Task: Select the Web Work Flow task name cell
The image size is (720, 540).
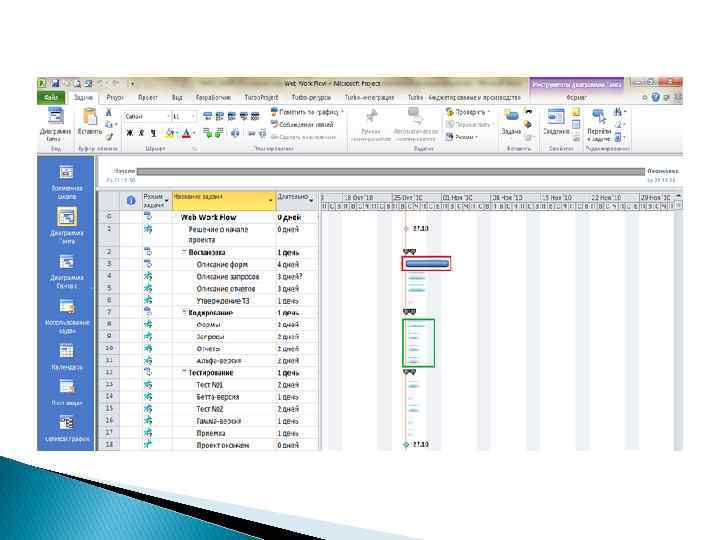Action: click(x=224, y=217)
